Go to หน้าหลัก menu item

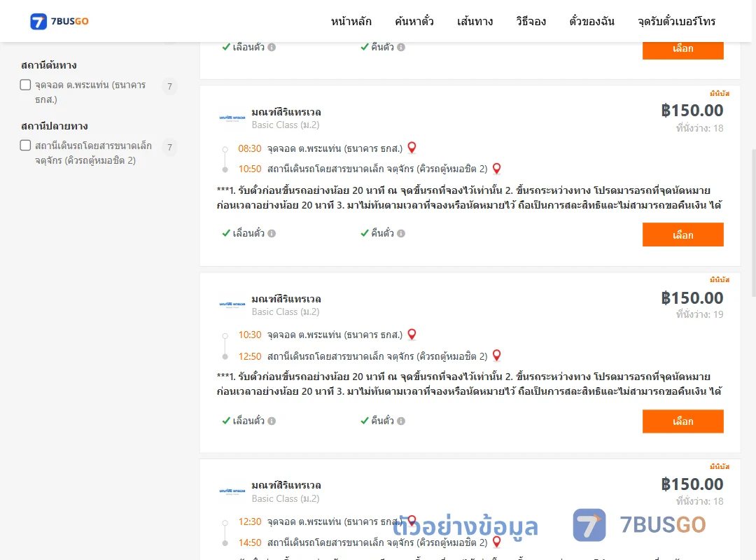351,21
